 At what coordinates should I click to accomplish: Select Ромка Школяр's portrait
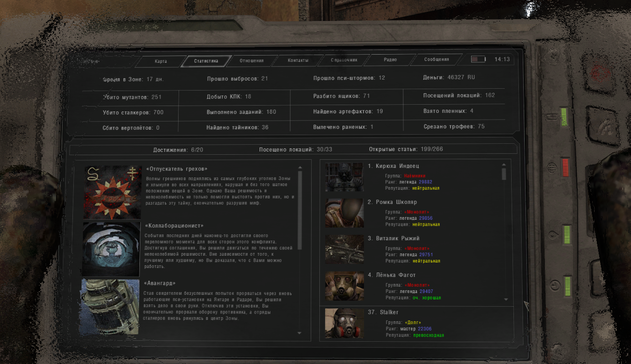point(344,213)
